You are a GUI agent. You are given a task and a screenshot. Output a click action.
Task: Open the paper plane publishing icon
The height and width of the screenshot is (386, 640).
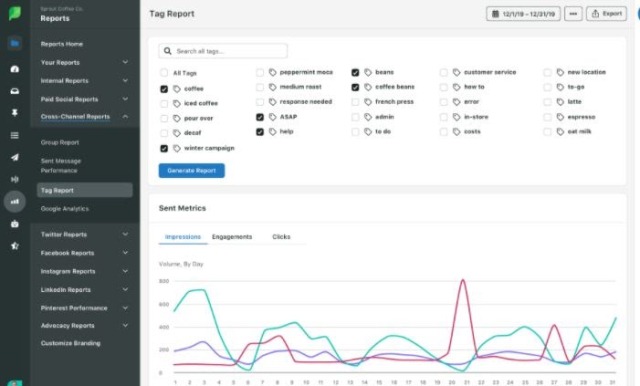pos(15,157)
